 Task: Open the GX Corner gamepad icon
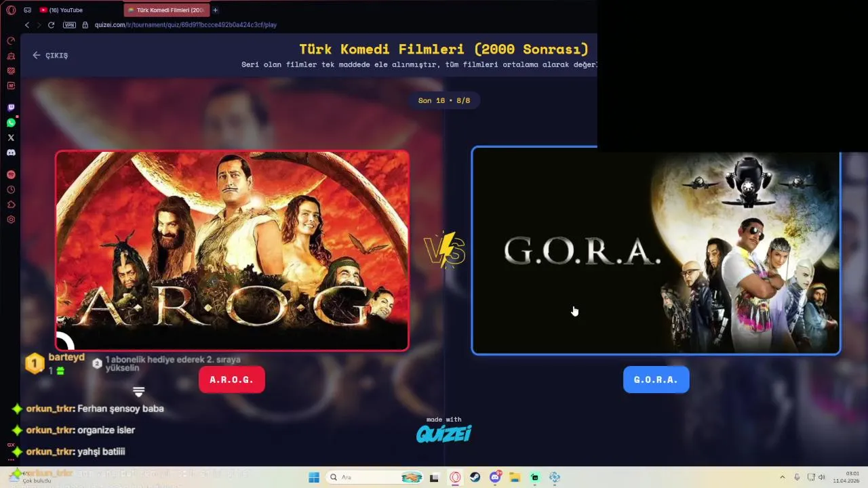click(28, 10)
